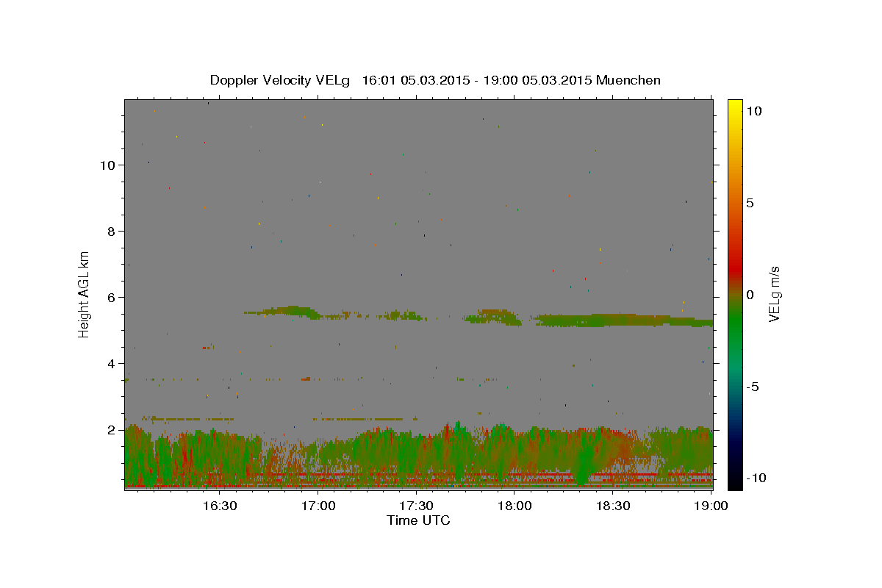Click the height axis label 4
The width and height of the screenshot is (882, 588).
click(x=111, y=363)
